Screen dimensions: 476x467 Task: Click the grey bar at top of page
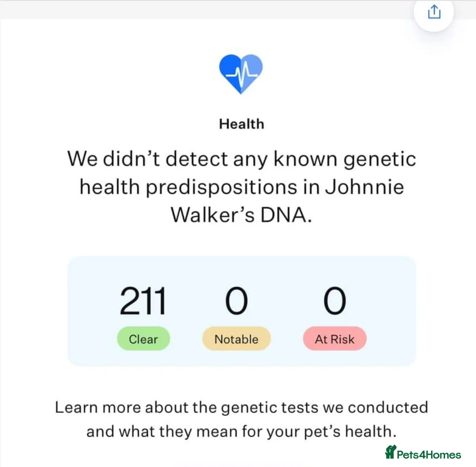pos(198,10)
